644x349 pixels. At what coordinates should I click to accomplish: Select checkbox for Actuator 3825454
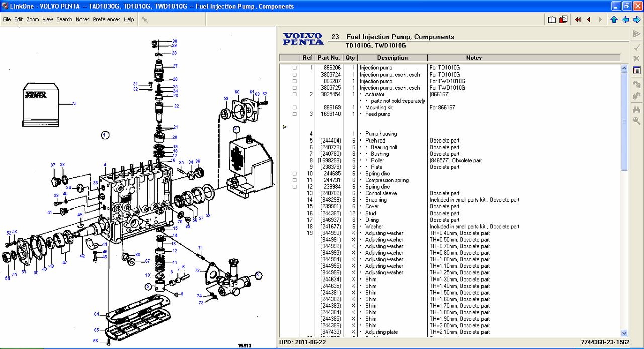coord(295,94)
